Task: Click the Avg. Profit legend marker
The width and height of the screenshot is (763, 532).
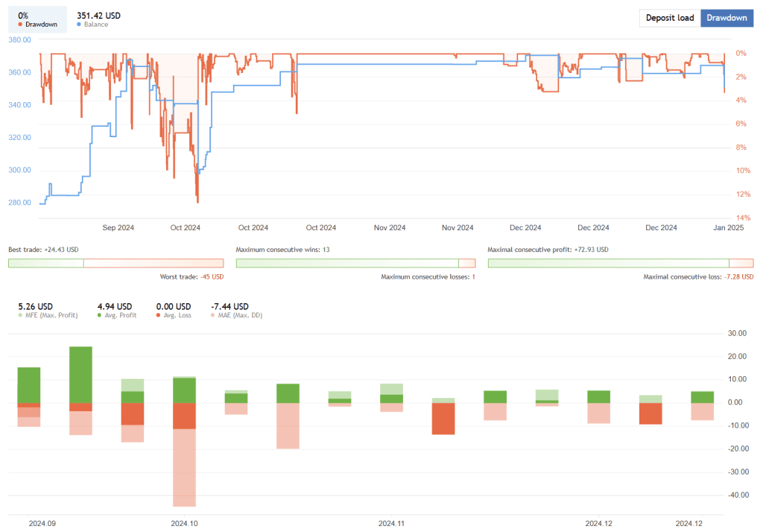Action: pos(100,314)
